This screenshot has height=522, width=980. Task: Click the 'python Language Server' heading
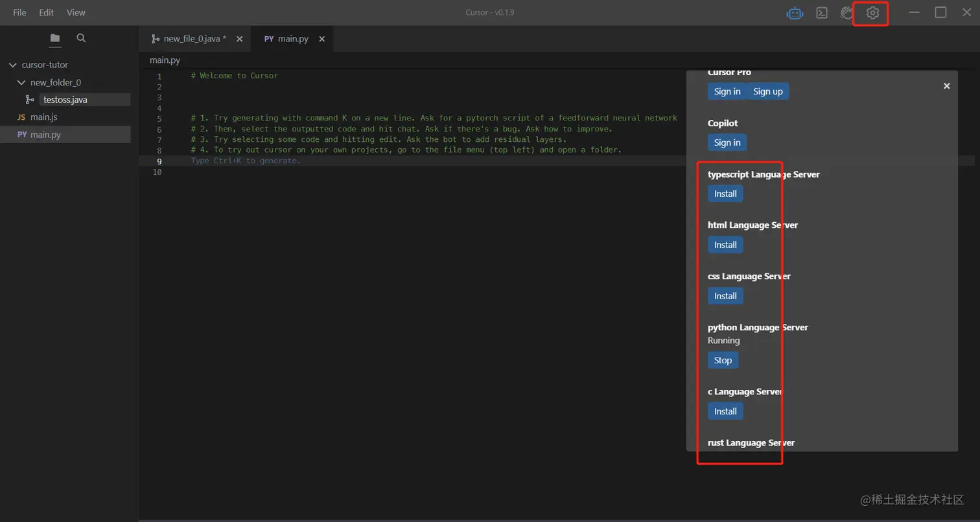click(x=758, y=328)
